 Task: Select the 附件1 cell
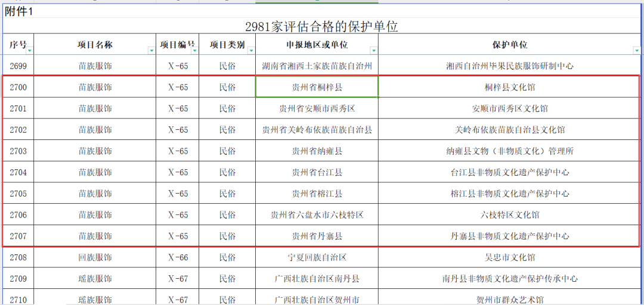click(x=19, y=11)
